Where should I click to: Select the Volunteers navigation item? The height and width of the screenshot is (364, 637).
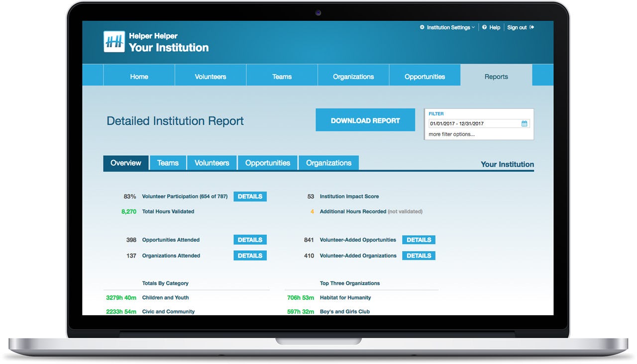click(x=210, y=76)
